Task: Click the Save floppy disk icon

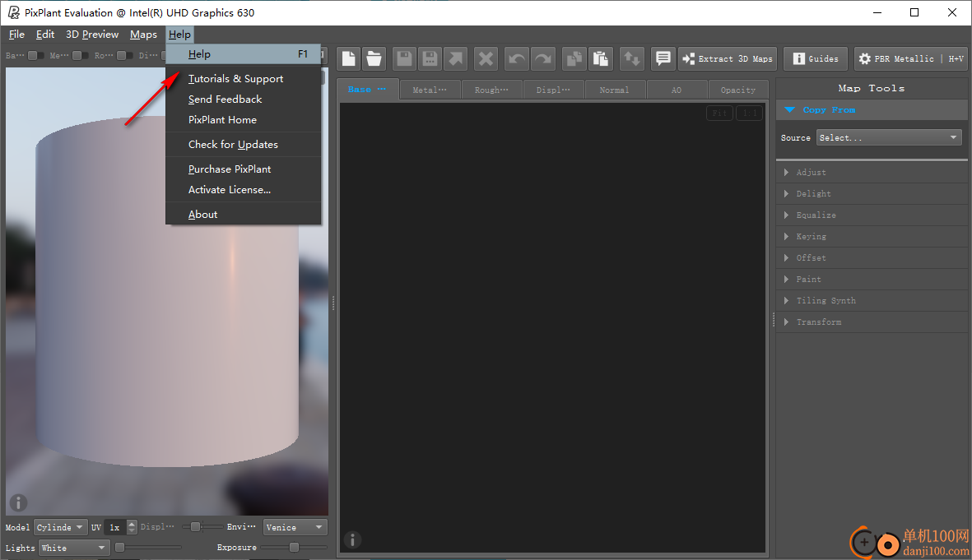Action: pos(404,59)
